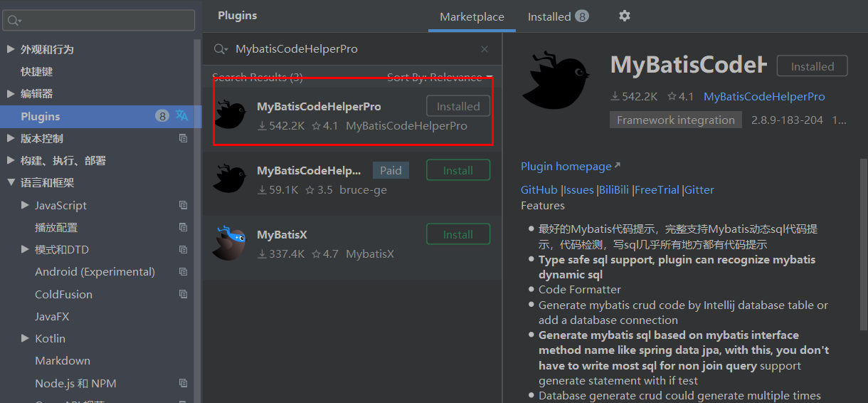Click the copy icon beside 播放配置
The height and width of the screenshot is (403, 868).
183,227
